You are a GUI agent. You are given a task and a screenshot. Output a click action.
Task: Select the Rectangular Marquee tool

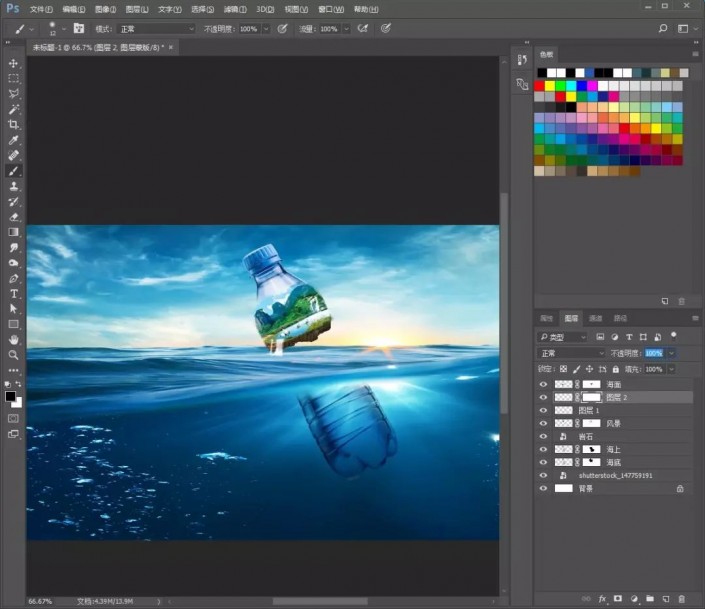tap(13, 78)
